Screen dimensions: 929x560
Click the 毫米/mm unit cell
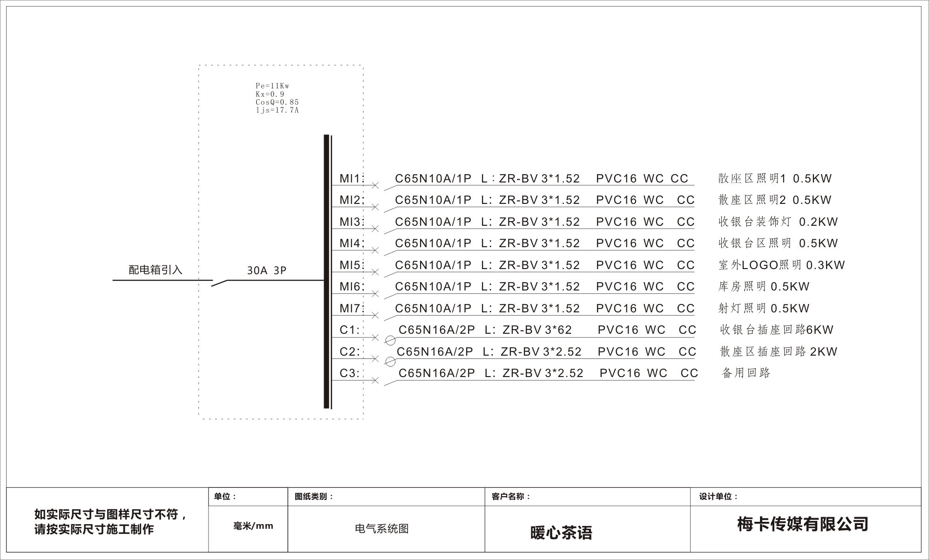pyautogui.click(x=253, y=526)
